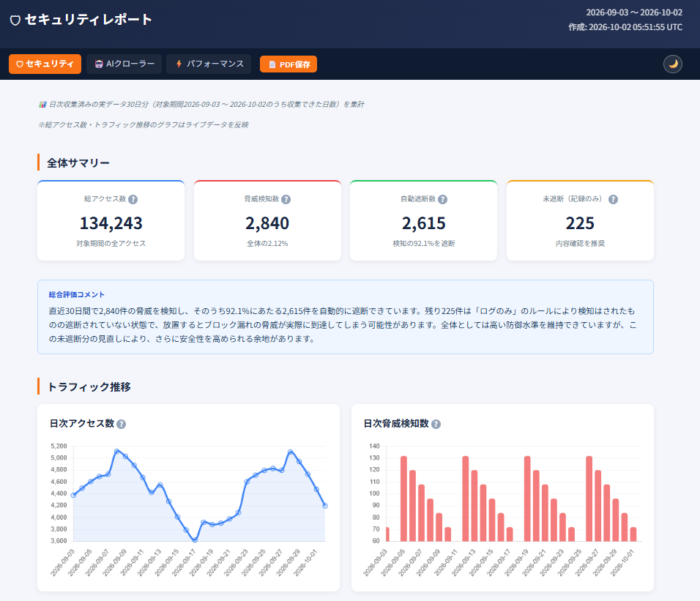700x601 pixels.
Task: Click the 総合評価コメント heading
Action: pyautogui.click(x=77, y=294)
